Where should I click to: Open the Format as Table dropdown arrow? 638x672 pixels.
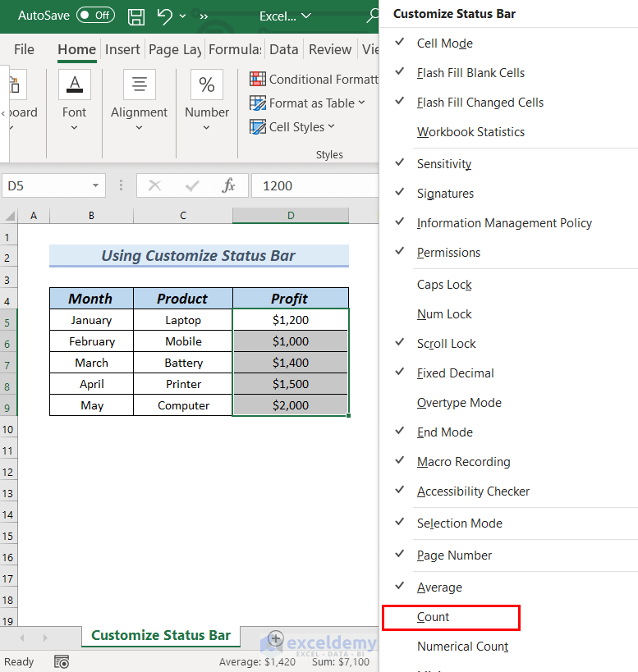361,103
